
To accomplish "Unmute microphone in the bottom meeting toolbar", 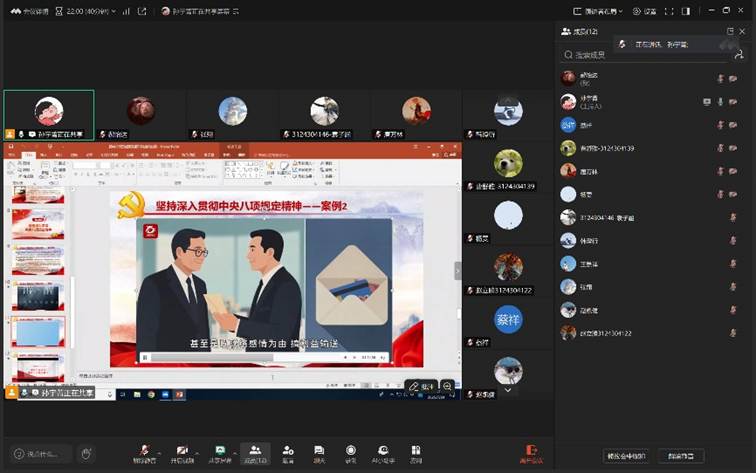I will pyautogui.click(x=145, y=453).
